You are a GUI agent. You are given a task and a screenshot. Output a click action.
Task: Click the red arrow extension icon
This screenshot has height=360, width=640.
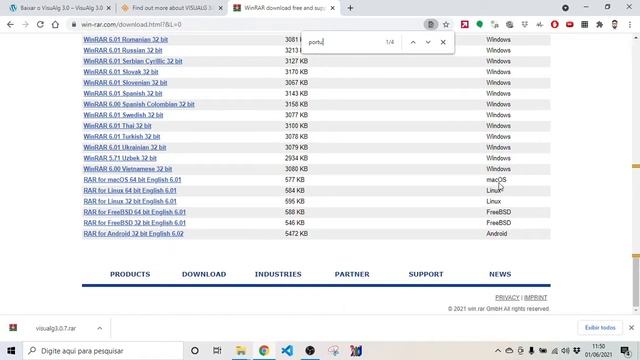tap(464, 24)
